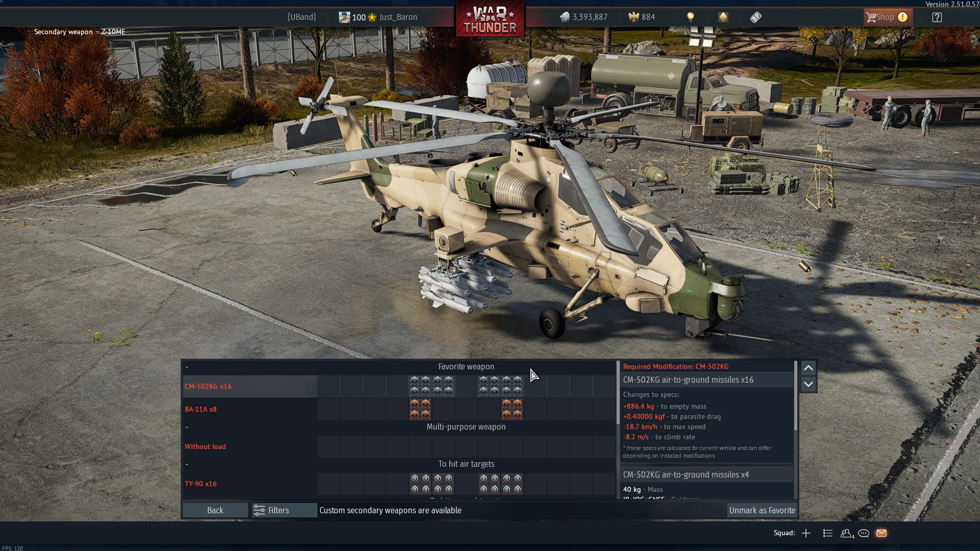Add squad member with plus icon
The width and height of the screenshot is (980, 551).
[x=806, y=533]
